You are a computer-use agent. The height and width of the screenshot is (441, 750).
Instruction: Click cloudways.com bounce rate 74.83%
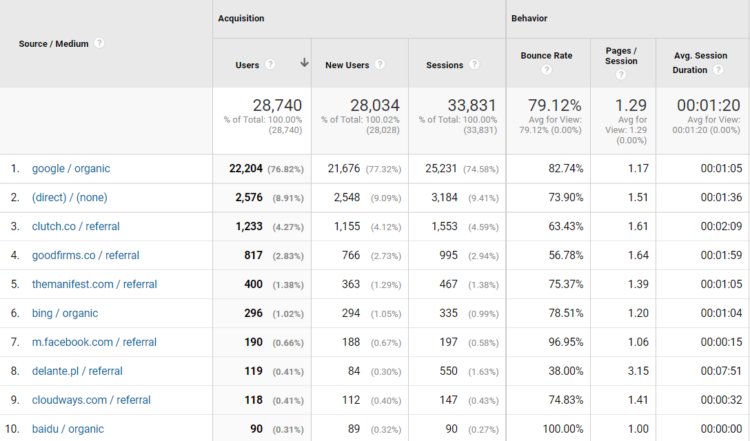click(x=566, y=400)
